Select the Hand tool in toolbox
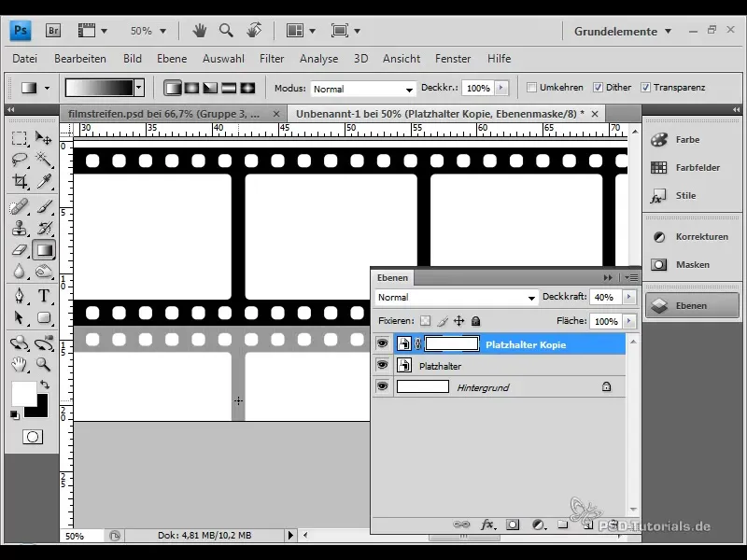This screenshot has width=747, height=560. pos(19,365)
